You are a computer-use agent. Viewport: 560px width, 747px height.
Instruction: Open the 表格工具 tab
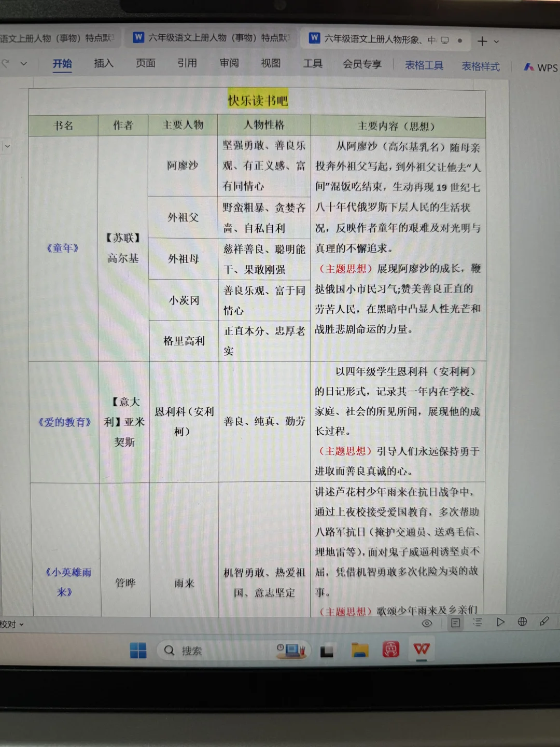(x=424, y=65)
